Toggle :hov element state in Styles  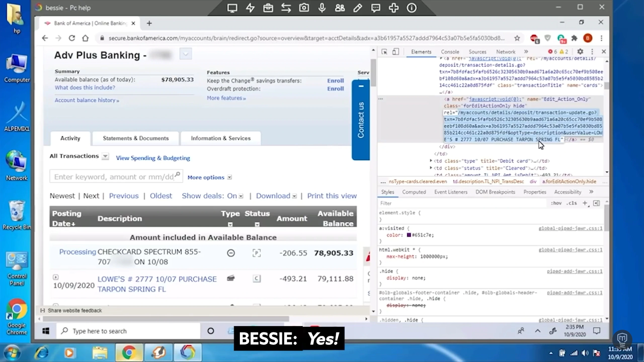tap(556, 203)
